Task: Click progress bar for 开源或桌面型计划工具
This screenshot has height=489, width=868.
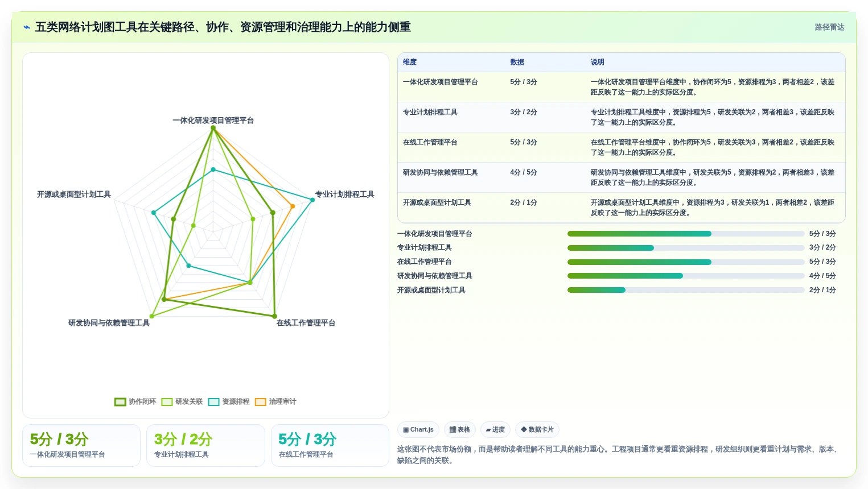Action: (686, 290)
